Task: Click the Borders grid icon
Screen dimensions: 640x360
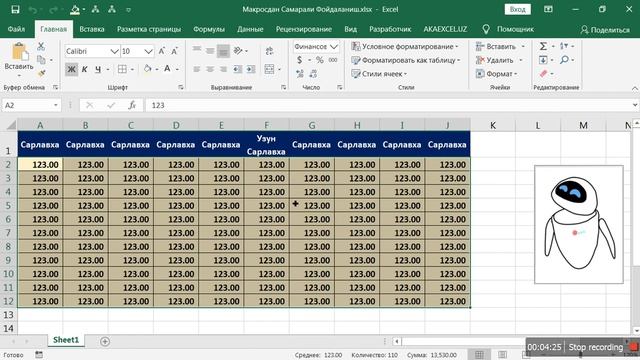Action: [x=122, y=69]
